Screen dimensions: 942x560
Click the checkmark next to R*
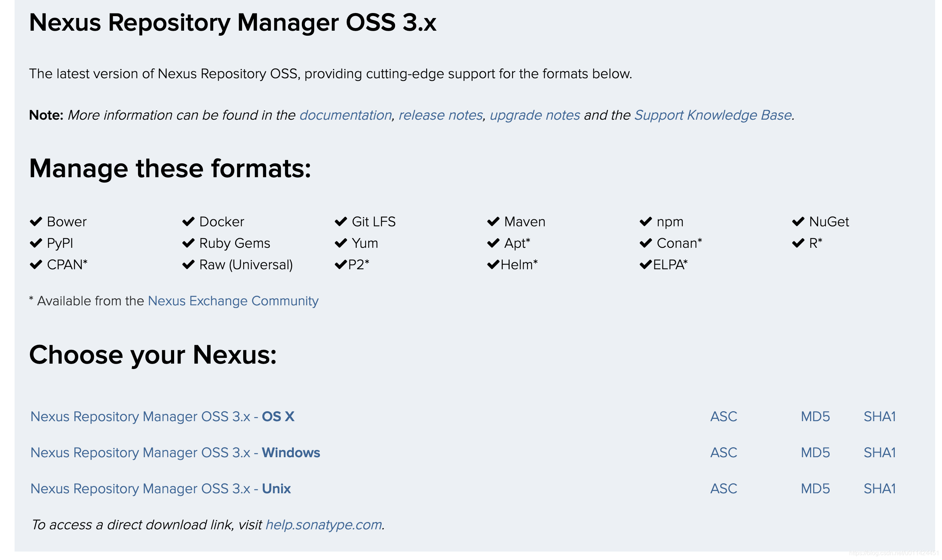798,243
